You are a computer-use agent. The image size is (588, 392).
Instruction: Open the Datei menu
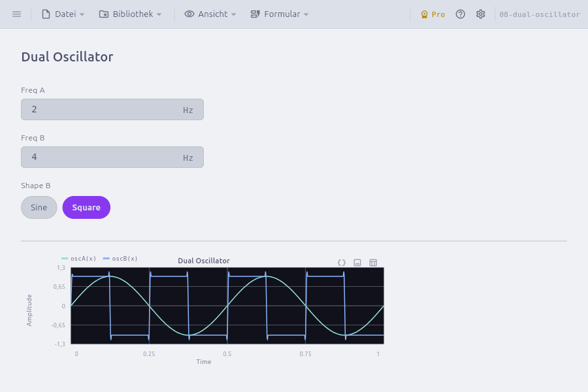[63, 14]
